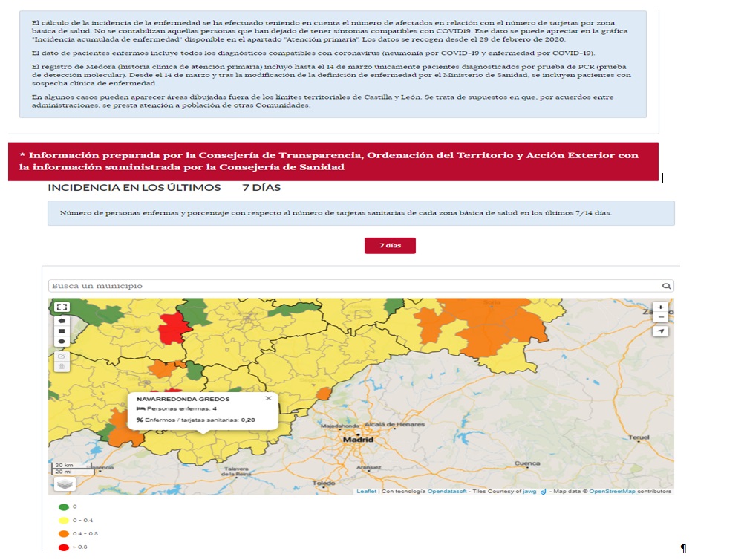The height and width of the screenshot is (560, 747).
Task: Open the OpenStreetMap link
Action: point(614,492)
